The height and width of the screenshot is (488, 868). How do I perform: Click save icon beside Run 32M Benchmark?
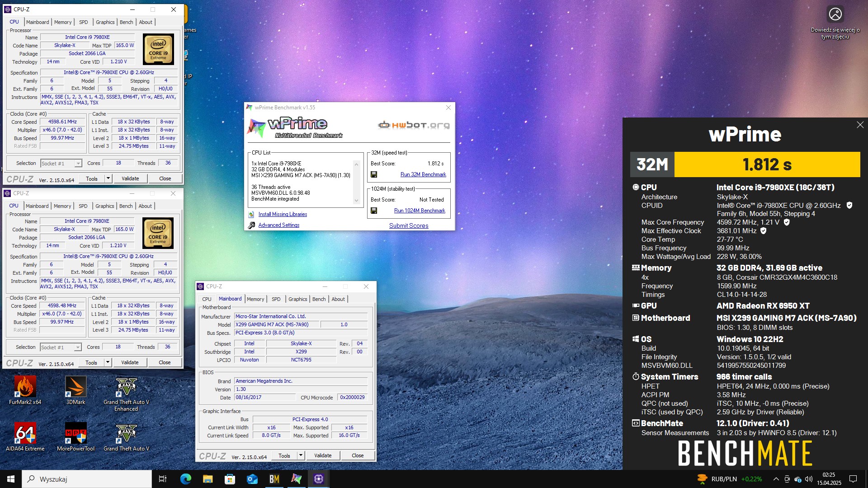[x=374, y=174]
